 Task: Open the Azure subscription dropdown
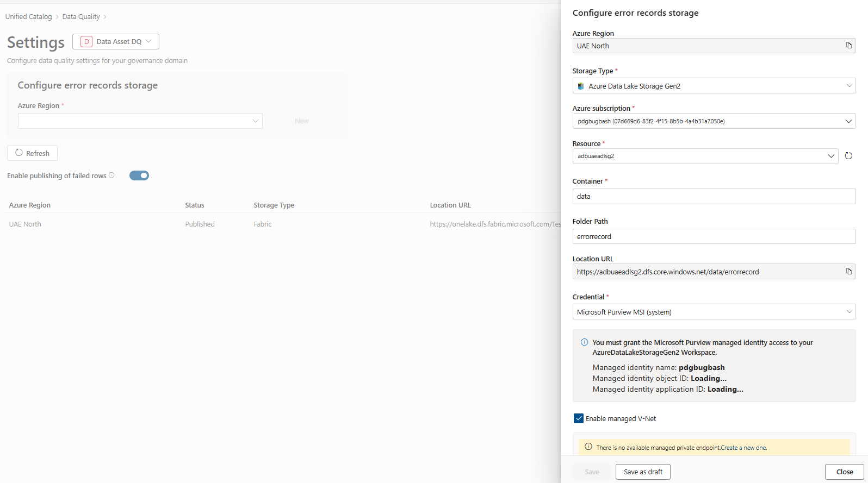[714, 121]
